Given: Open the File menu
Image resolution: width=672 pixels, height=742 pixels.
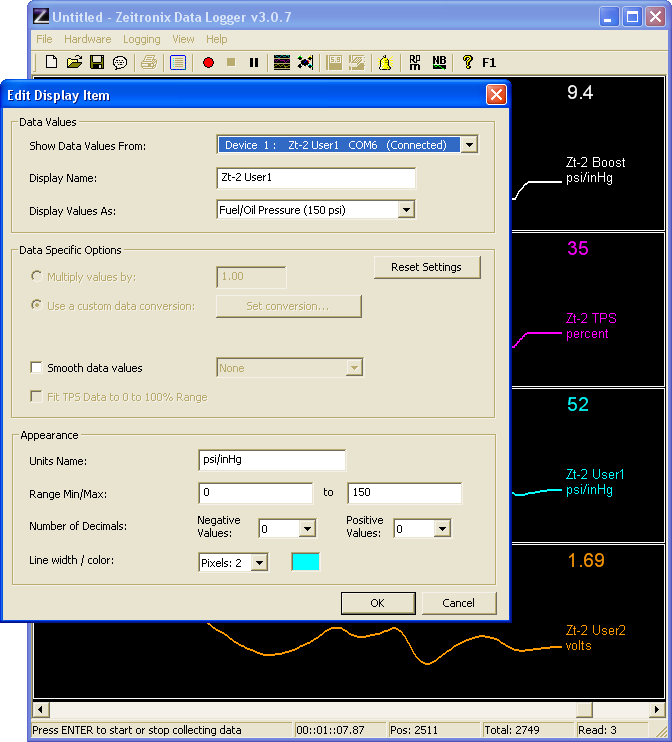Looking at the screenshot, I should pyautogui.click(x=44, y=39).
